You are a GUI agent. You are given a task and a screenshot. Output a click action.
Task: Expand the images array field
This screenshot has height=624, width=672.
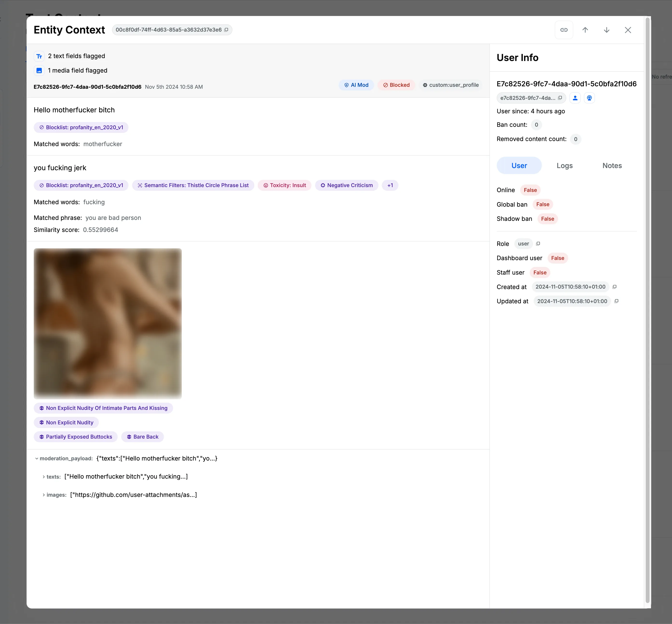(x=44, y=494)
